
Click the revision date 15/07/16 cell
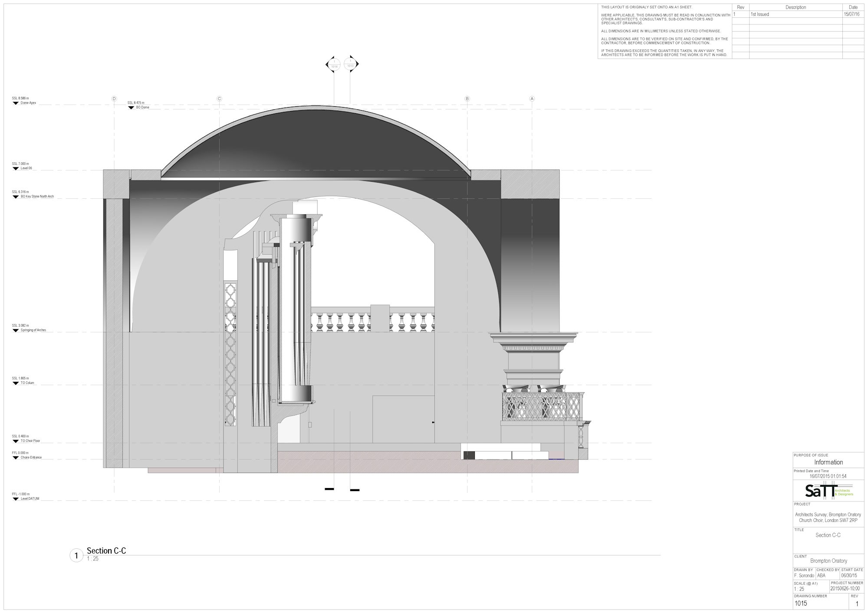click(x=852, y=14)
